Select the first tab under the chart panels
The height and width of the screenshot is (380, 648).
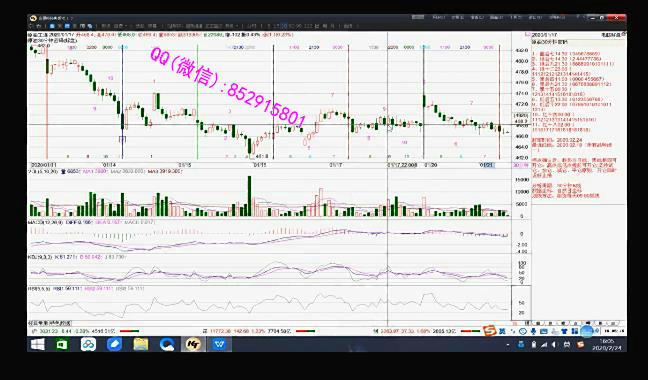[x=50, y=323]
